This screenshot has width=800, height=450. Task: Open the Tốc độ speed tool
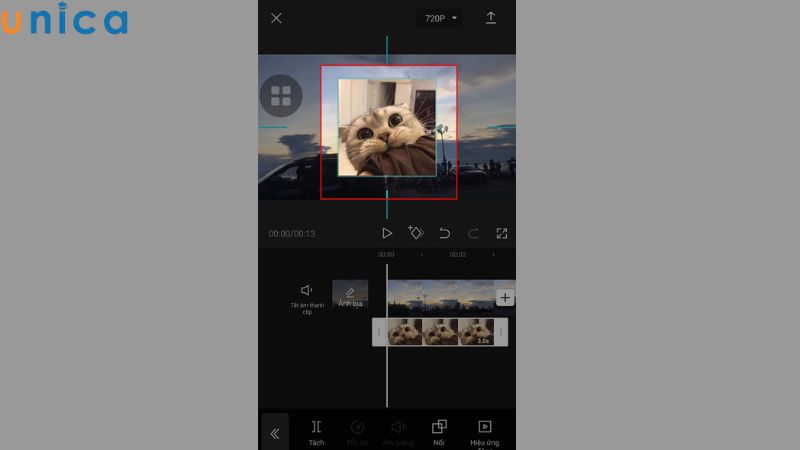coord(357,433)
